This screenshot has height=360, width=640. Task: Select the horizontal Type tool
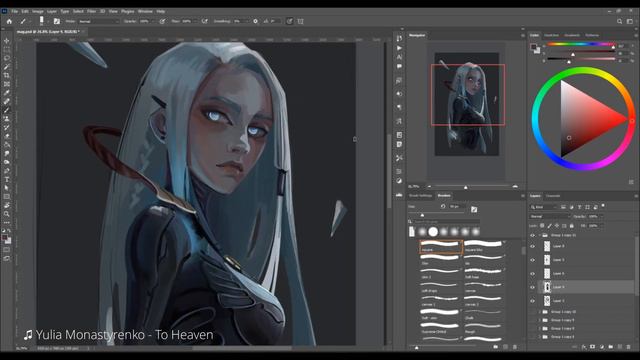pyautogui.click(x=7, y=179)
